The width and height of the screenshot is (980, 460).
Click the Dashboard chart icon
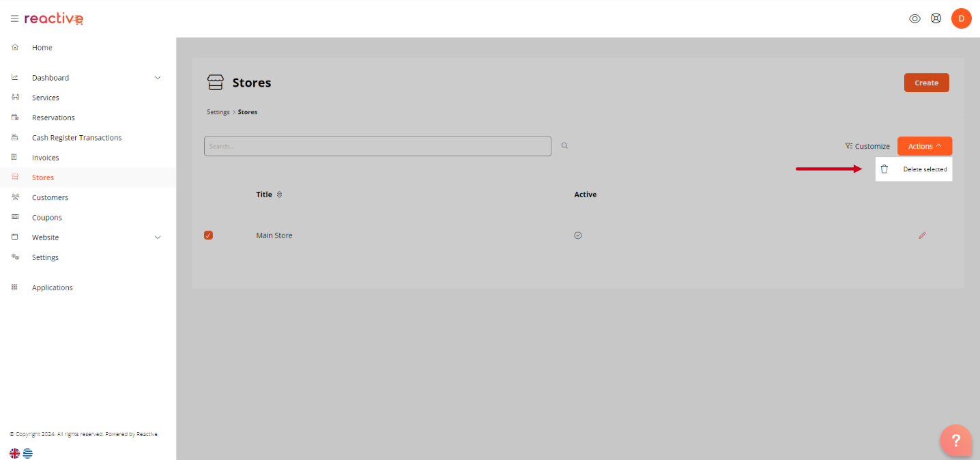pos(15,77)
